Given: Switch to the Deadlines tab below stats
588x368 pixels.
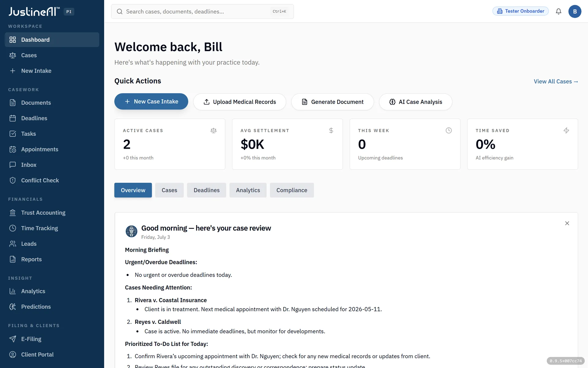Looking at the screenshot, I should point(206,190).
